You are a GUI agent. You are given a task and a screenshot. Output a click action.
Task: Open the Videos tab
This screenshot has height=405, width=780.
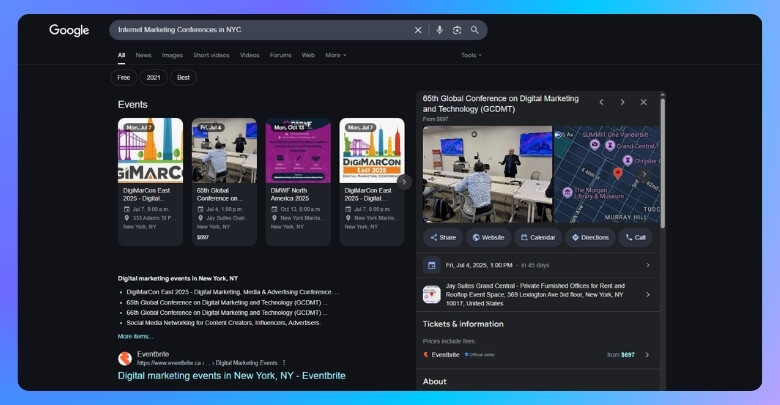click(250, 55)
